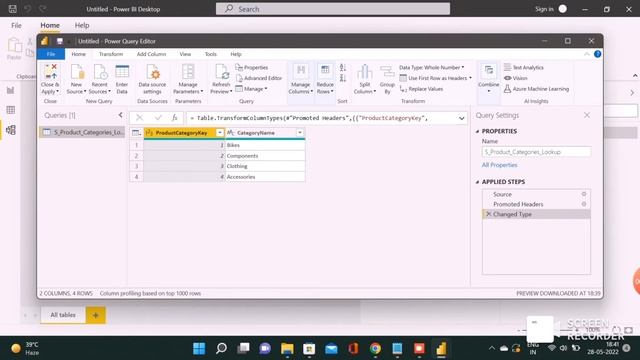
Task: Open Power Query help icon
Action: [598, 54]
